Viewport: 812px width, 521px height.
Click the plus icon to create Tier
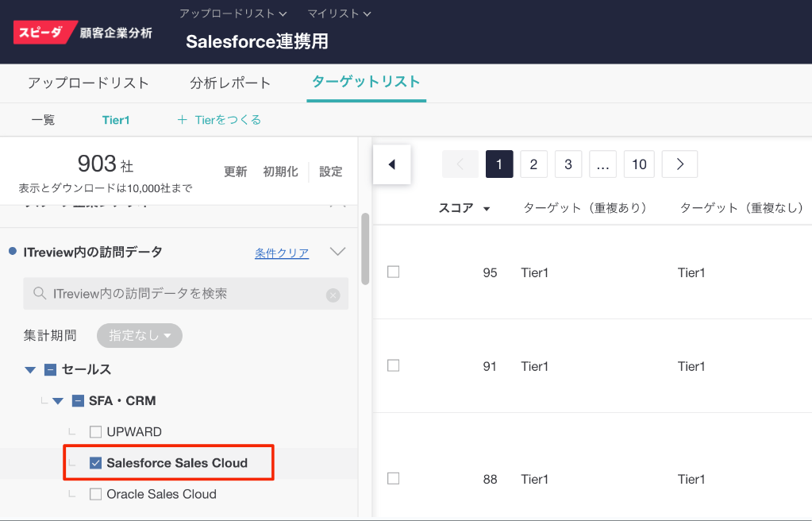[x=182, y=120]
